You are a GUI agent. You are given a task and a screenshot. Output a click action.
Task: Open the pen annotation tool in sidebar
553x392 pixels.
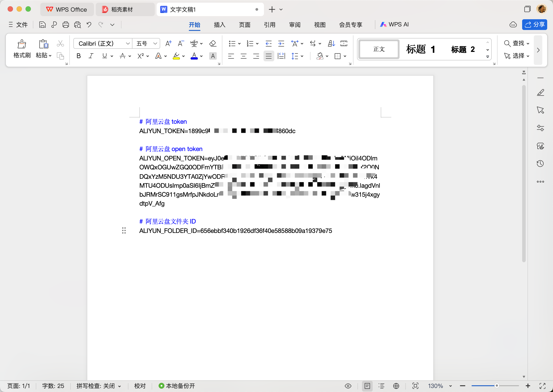coord(540,93)
